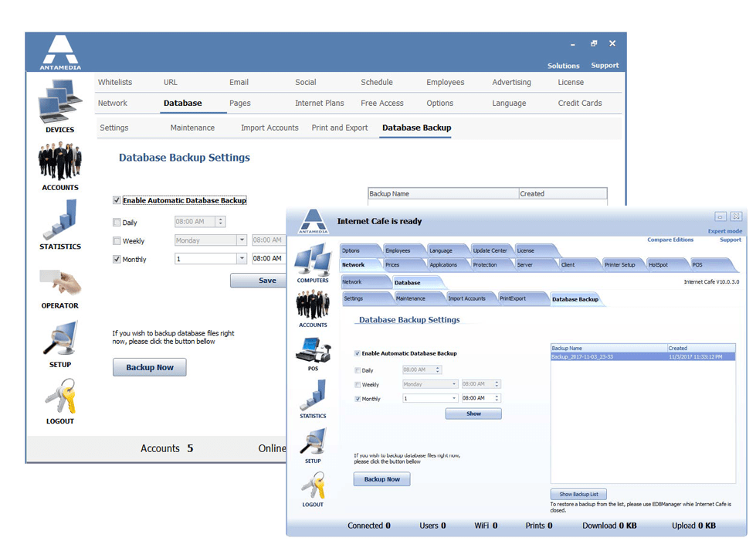Image resolution: width=756 pixels, height=548 pixels.
Task: Expand Monday weekday dropdown in HotSpot window
Action: 242,240
